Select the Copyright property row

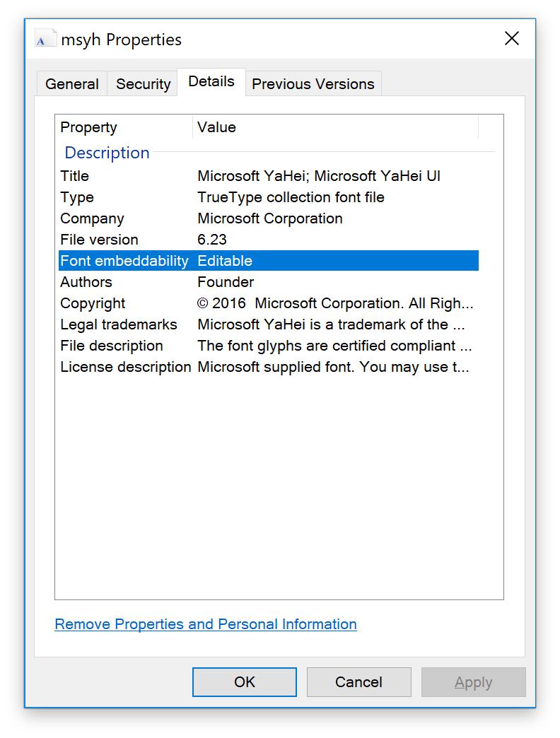coord(268,303)
